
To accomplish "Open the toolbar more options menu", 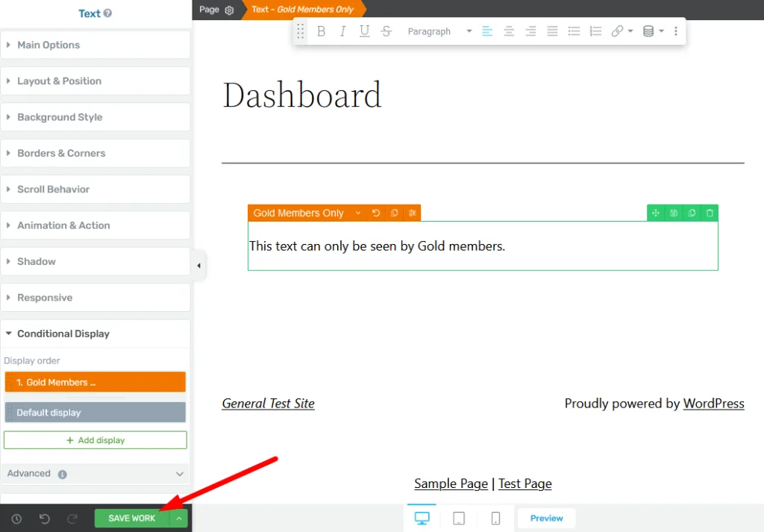I will (676, 31).
